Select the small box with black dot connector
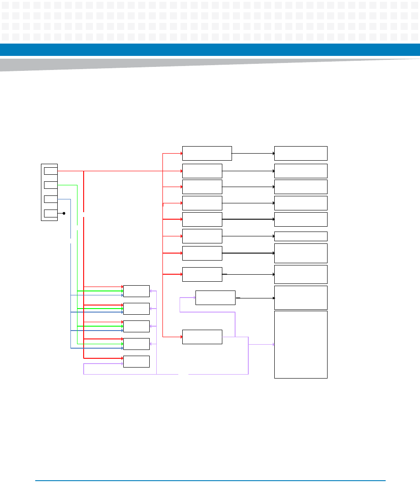This screenshot has width=420, height=504. (x=51, y=213)
